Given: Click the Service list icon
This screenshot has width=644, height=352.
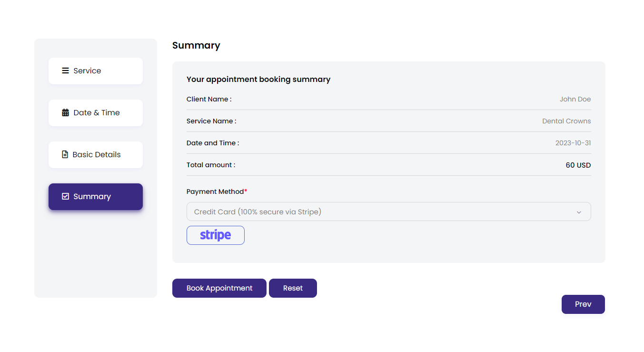Looking at the screenshot, I should (x=65, y=71).
